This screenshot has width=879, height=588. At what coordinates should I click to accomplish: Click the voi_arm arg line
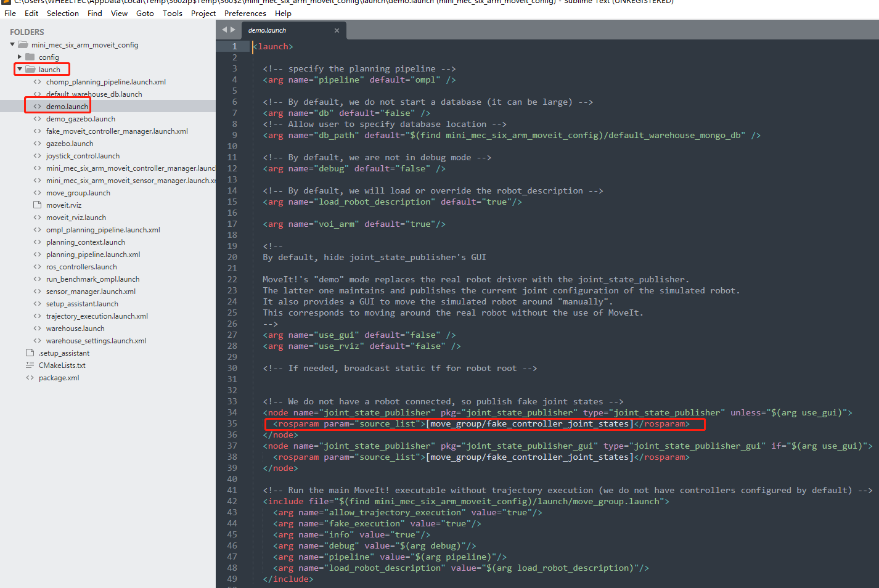coord(354,224)
